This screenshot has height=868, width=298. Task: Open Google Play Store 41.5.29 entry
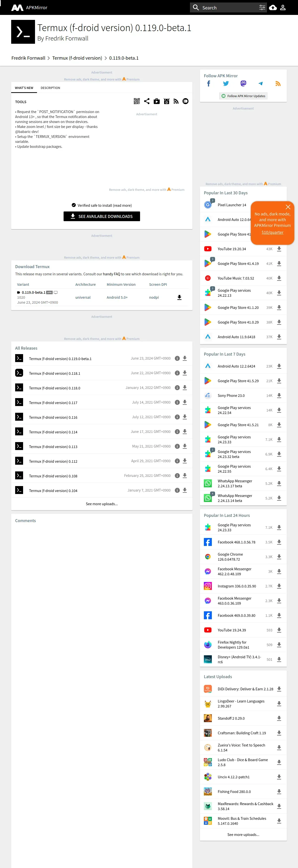click(238, 381)
